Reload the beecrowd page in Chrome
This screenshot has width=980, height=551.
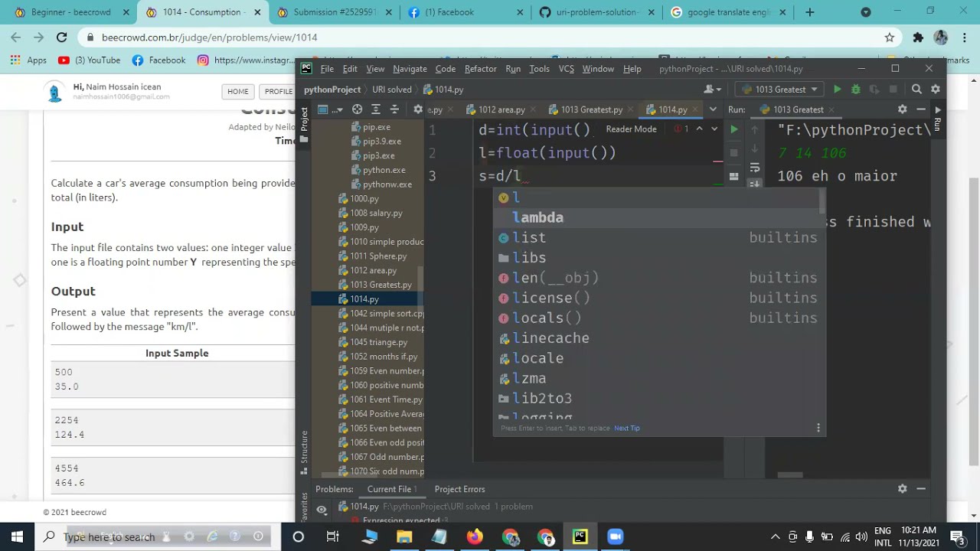tap(61, 37)
